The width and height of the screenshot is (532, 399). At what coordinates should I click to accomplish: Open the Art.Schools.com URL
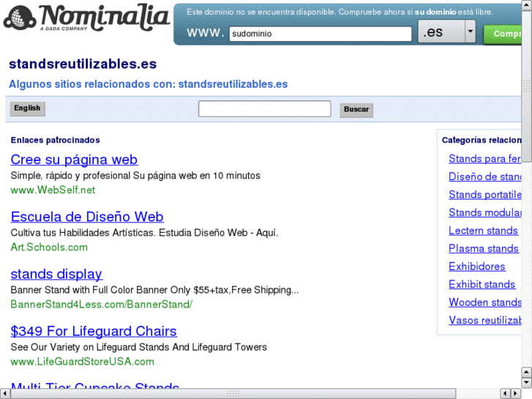pos(49,247)
